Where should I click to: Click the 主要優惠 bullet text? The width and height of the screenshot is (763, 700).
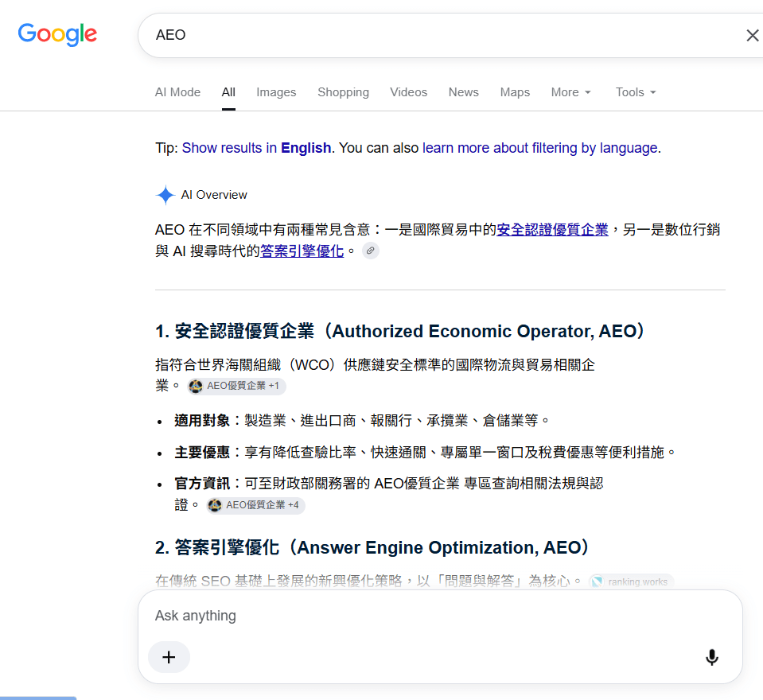pyautogui.click(x=425, y=452)
